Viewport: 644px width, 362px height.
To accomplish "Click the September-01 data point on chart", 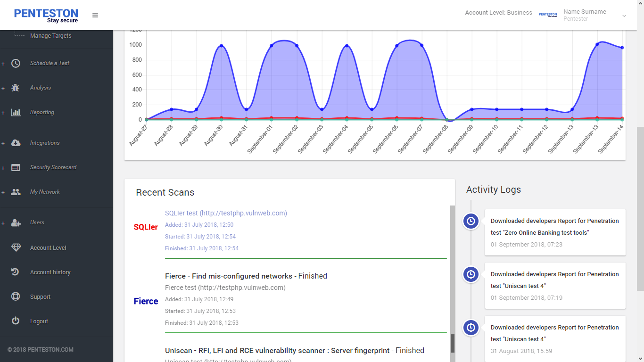I will 271,46.
